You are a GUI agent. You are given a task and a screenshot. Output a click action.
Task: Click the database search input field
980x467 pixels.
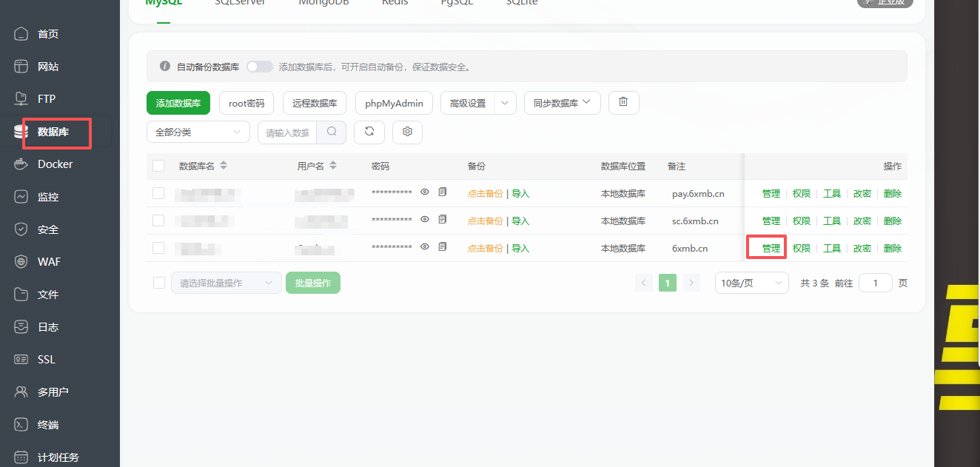287,132
